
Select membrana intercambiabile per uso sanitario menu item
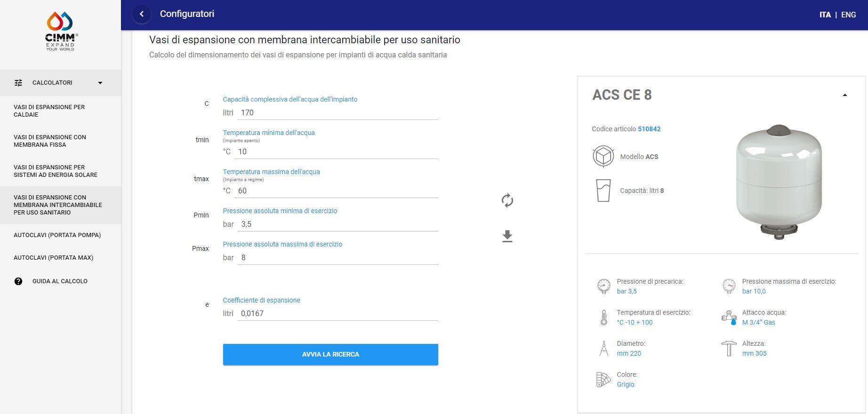pos(60,205)
